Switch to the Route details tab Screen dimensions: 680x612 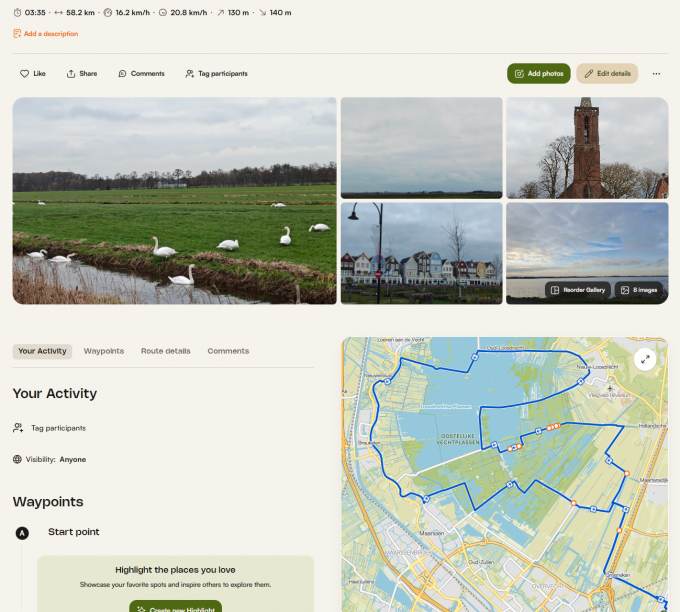click(165, 351)
